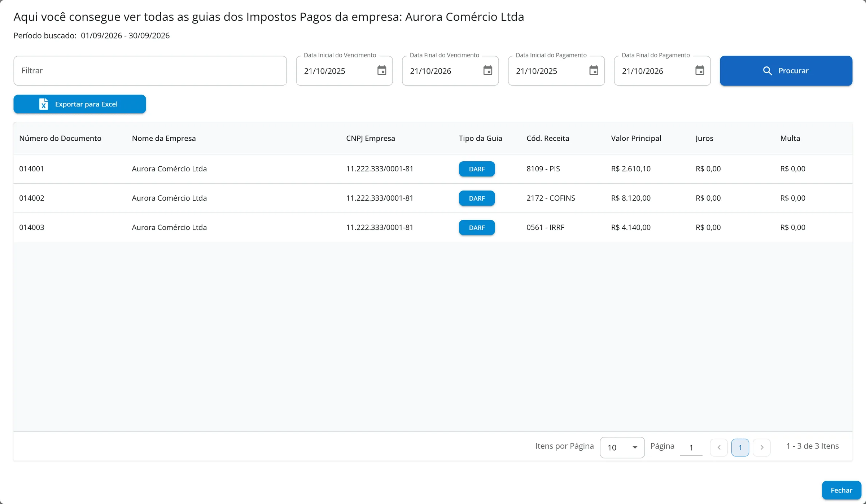The image size is (866, 504).
Task: Click the DARF badge for document 014003
Action: click(477, 228)
